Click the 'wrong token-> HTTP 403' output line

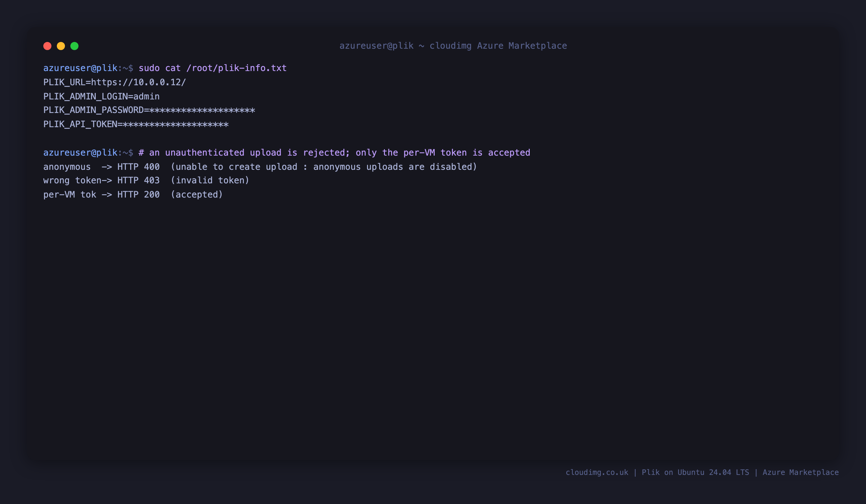click(x=146, y=180)
